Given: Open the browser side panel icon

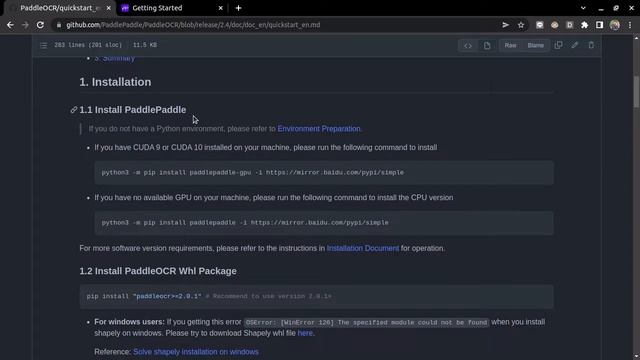Looking at the screenshot, I should pos(599,25).
